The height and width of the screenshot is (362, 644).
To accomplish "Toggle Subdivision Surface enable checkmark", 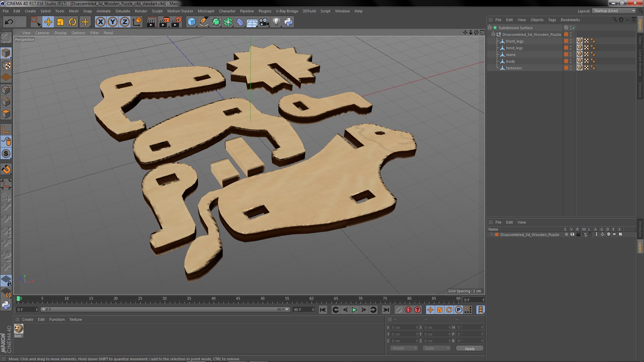I will pos(574,28).
